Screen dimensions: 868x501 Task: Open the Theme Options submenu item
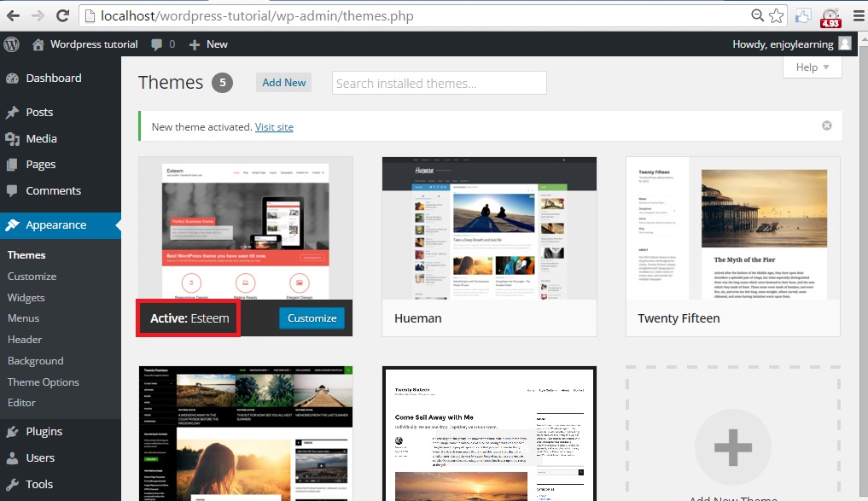point(44,382)
